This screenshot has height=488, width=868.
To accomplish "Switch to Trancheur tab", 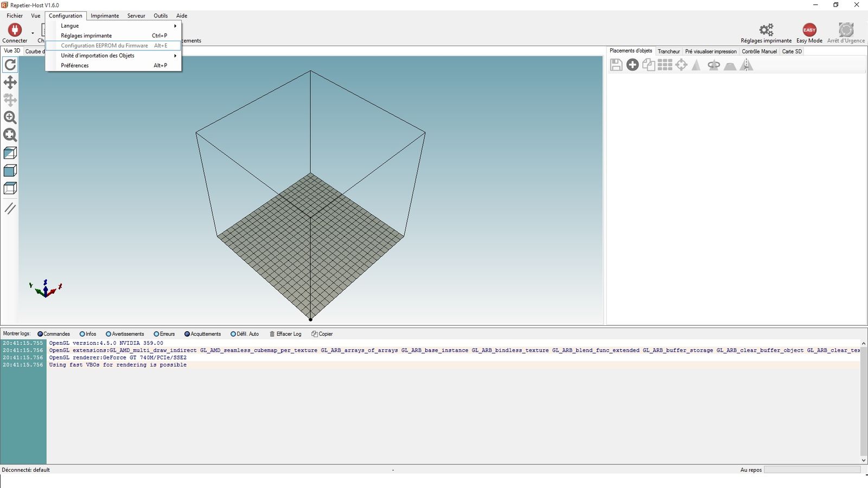I will click(x=669, y=52).
